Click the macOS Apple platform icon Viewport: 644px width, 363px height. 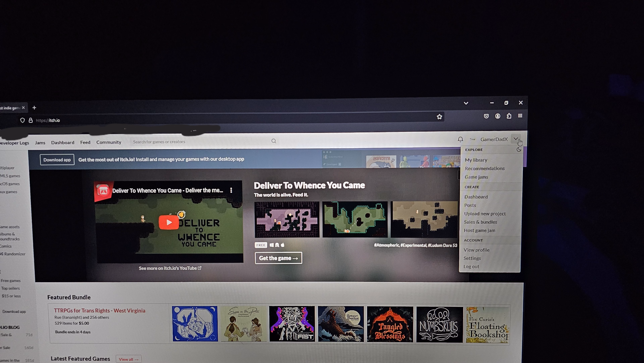282,245
